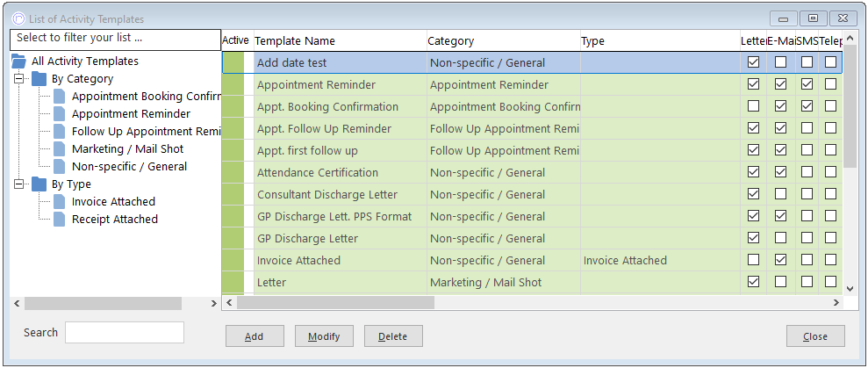The width and height of the screenshot is (868, 368).
Task: Collapse the By Category tree node
Action: (18, 79)
